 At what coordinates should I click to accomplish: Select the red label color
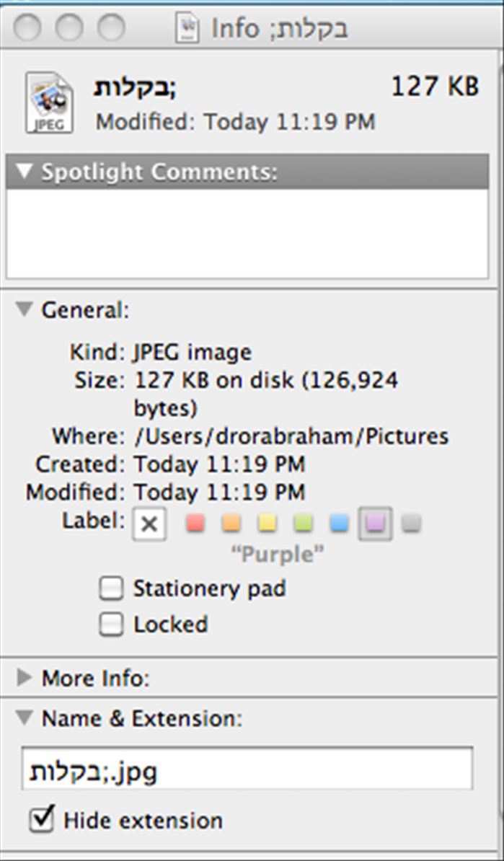click(195, 523)
